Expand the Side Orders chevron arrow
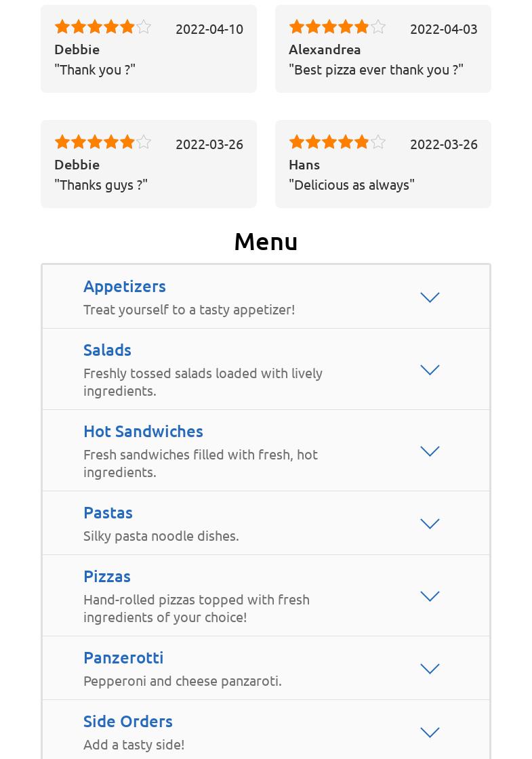The height and width of the screenshot is (759, 532). coord(430,732)
